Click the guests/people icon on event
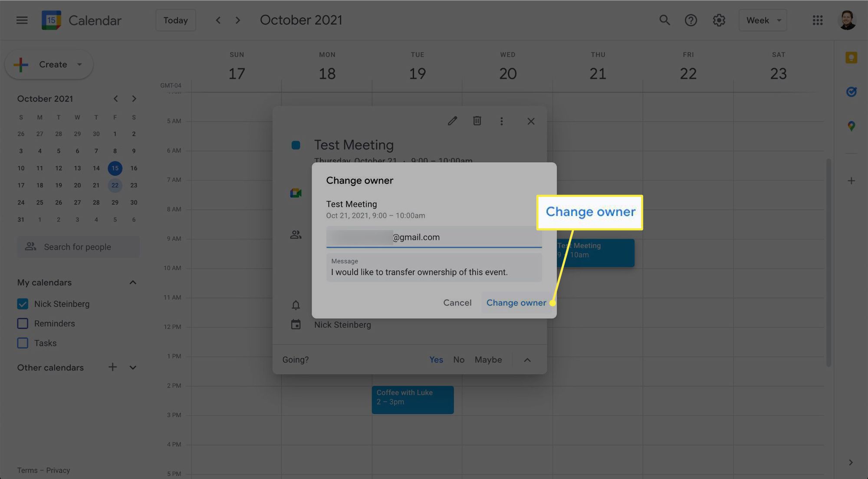868x479 pixels. coord(294,234)
